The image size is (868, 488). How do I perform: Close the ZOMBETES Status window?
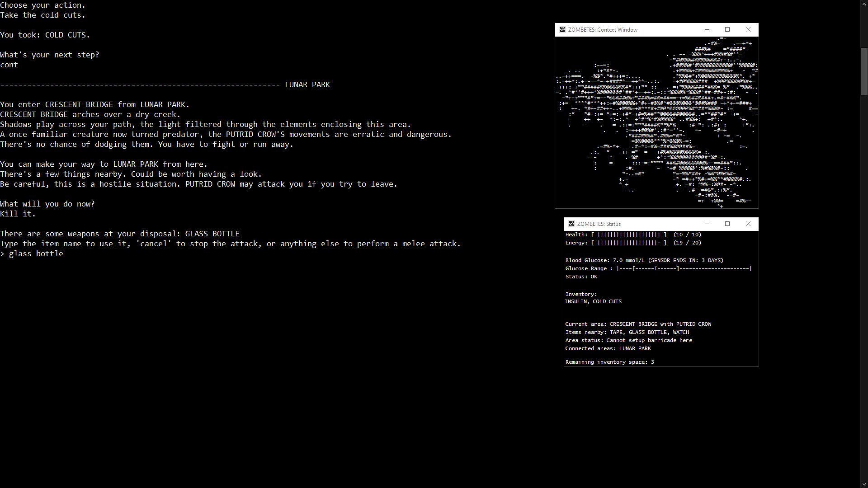[x=748, y=224]
